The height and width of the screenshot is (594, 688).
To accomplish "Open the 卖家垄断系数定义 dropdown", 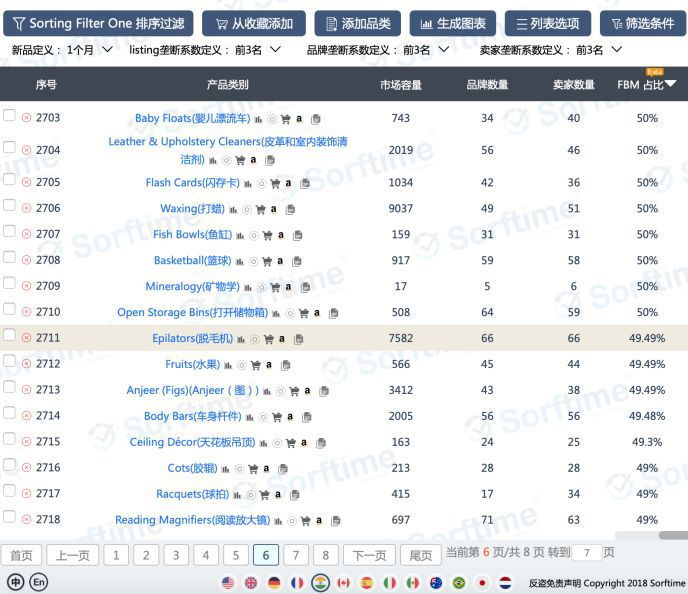I will (x=599, y=50).
